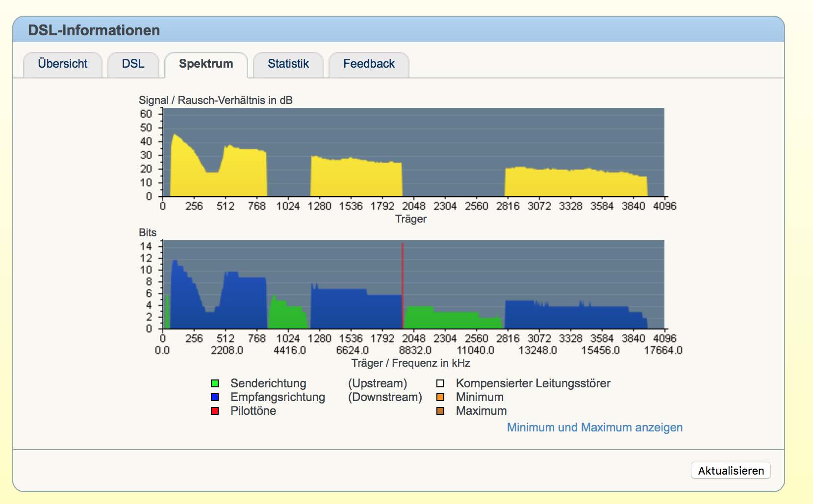Open the Feedback tab
Viewport: 813px width, 504px height.
click(x=369, y=64)
